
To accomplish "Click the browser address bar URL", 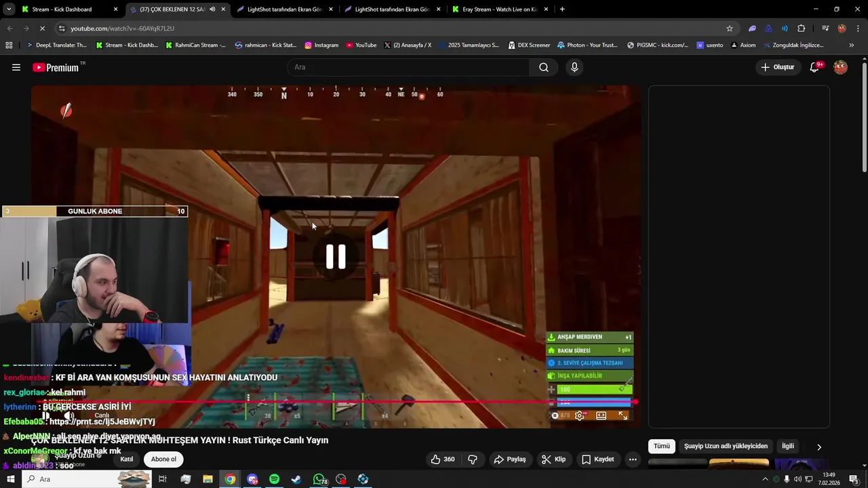I will point(122,28).
